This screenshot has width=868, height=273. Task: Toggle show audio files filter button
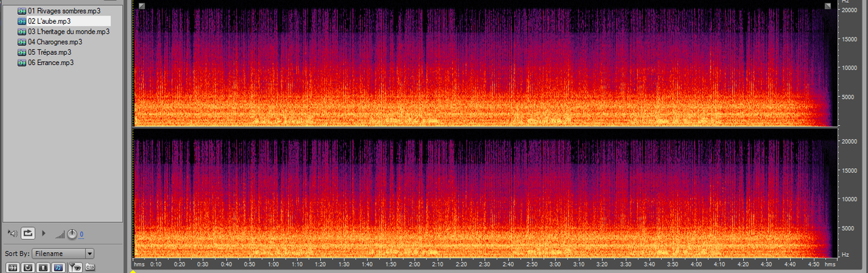[12, 268]
